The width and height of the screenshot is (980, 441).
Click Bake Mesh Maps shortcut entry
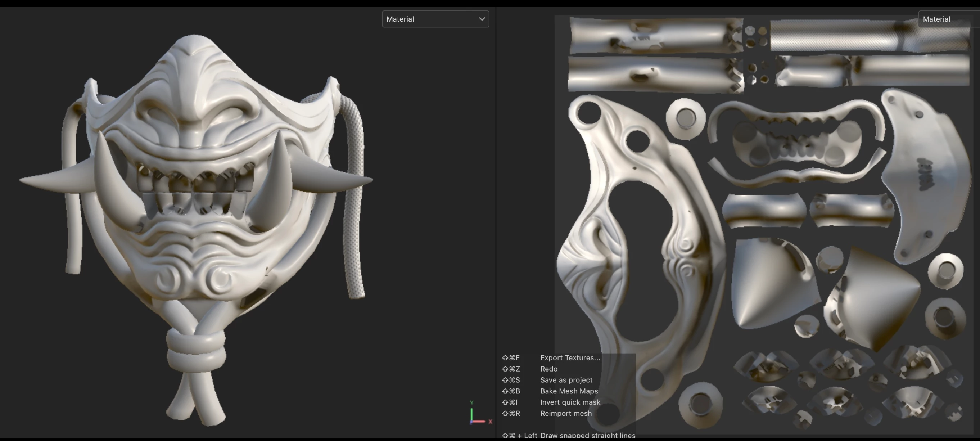(x=569, y=391)
